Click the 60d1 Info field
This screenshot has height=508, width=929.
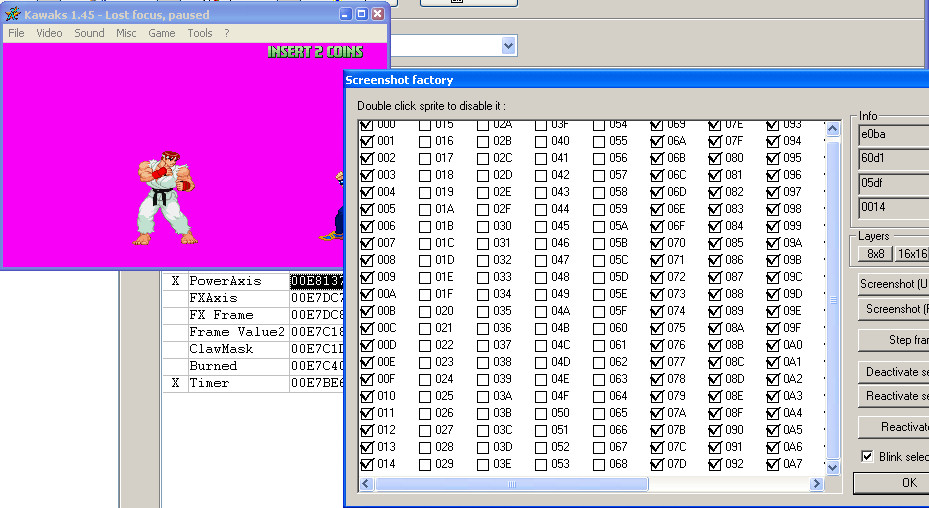tap(893, 159)
